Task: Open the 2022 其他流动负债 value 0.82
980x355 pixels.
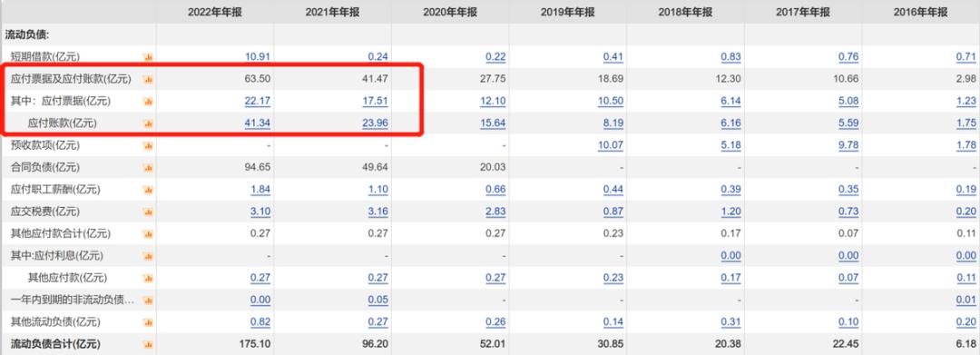Action: tap(260, 322)
